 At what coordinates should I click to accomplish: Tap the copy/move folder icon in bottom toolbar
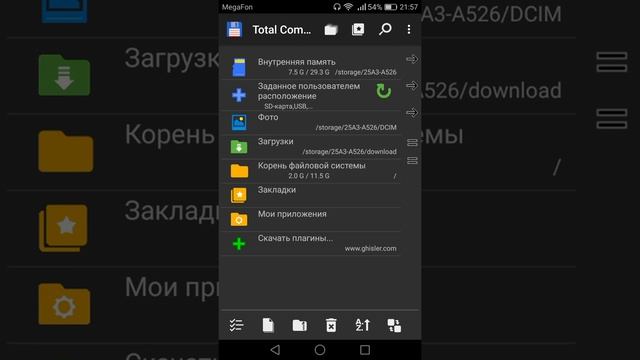(300, 325)
